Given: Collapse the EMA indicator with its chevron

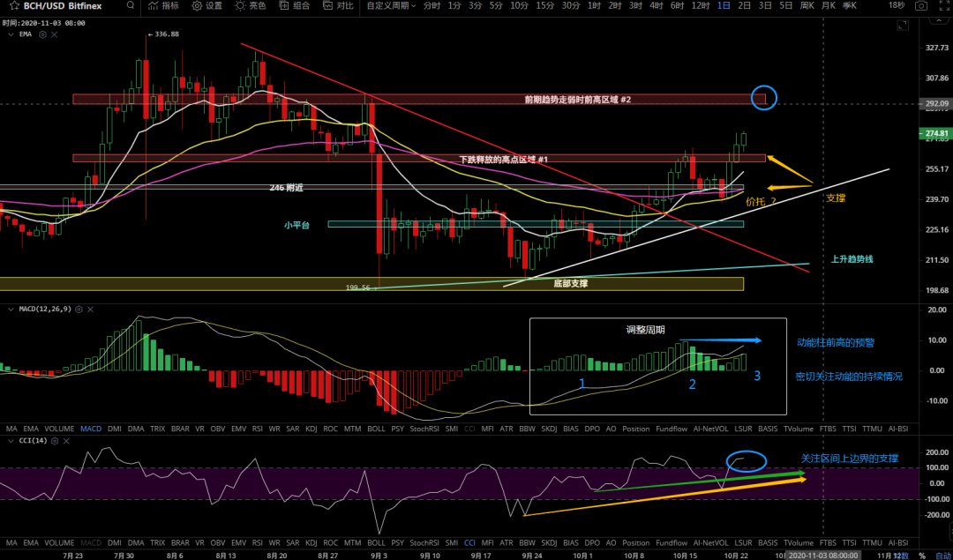Looking at the screenshot, I should (9, 35).
